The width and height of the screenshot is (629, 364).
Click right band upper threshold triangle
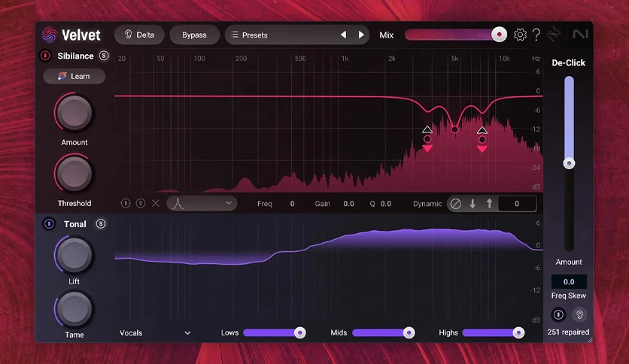[482, 130]
